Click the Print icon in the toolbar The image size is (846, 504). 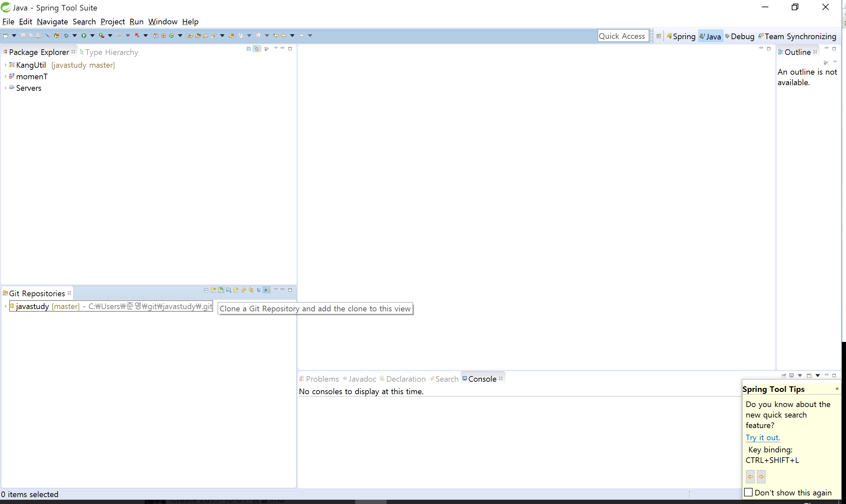point(38,36)
